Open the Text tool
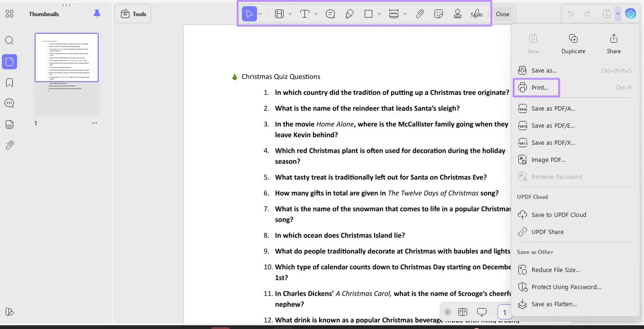 (304, 14)
